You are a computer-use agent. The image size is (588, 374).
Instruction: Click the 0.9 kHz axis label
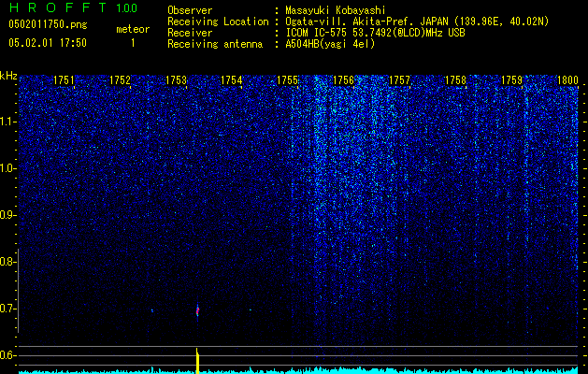pos(7,215)
